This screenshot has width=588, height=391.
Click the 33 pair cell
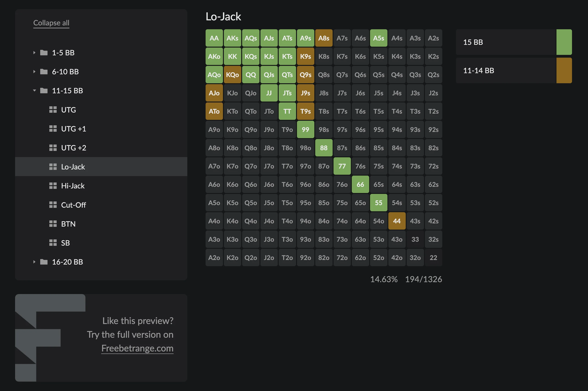(415, 239)
